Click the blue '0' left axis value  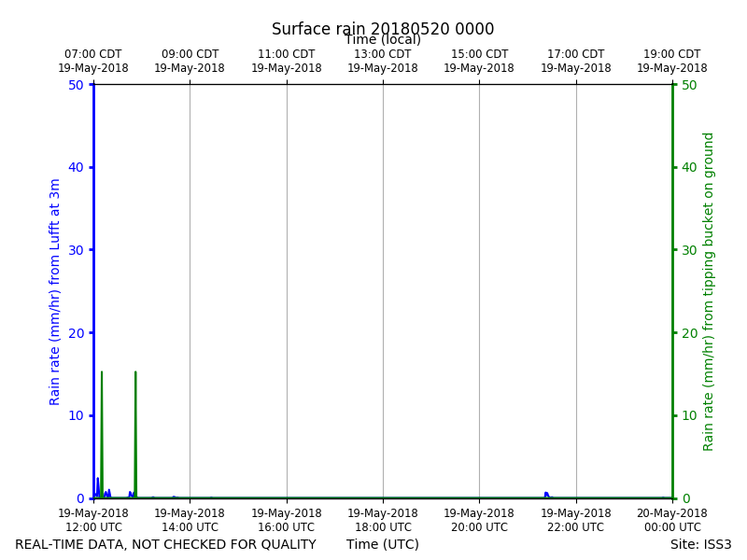click(x=80, y=498)
